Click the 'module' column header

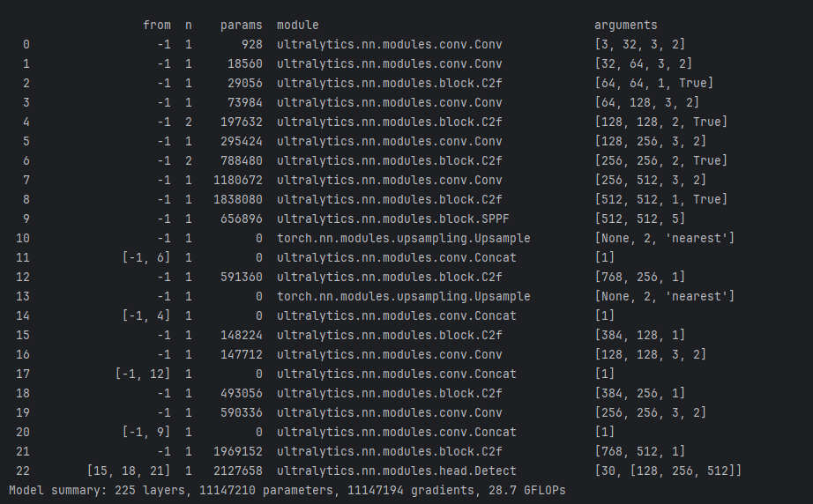(298, 25)
